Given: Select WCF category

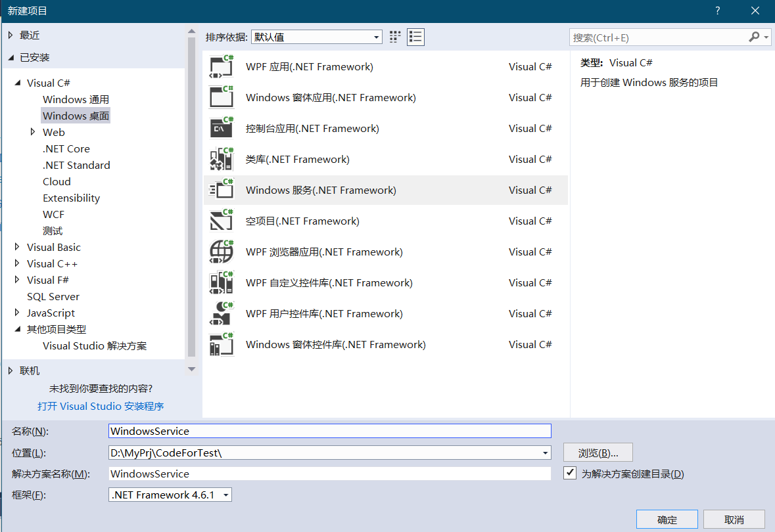Looking at the screenshot, I should pyautogui.click(x=53, y=214).
